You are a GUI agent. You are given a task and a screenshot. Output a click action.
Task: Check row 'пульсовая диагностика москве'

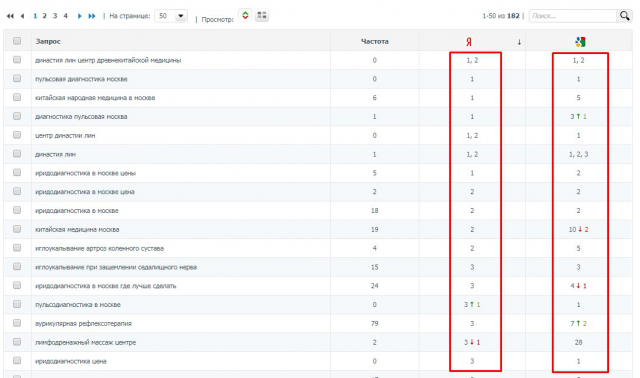point(17,78)
